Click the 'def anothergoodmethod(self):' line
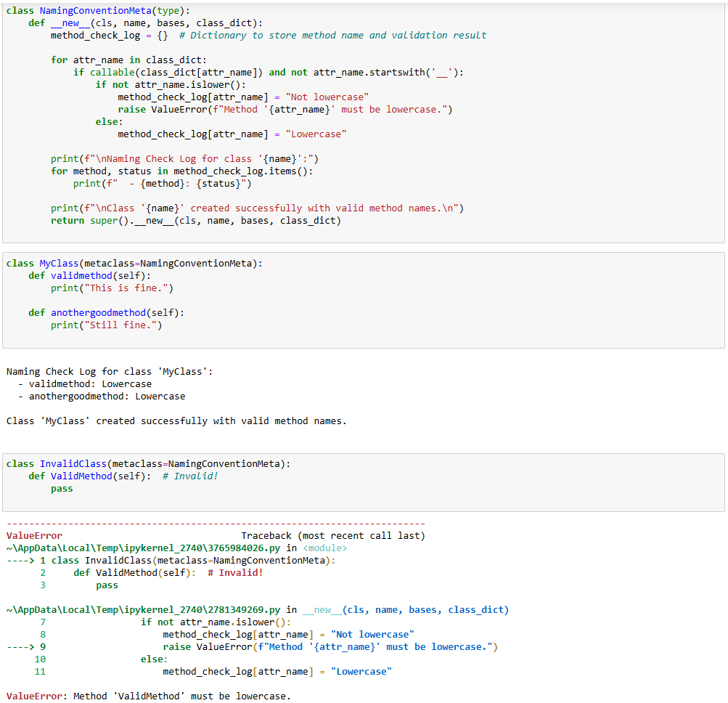The width and height of the screenshot is (728, 703). 106,313
